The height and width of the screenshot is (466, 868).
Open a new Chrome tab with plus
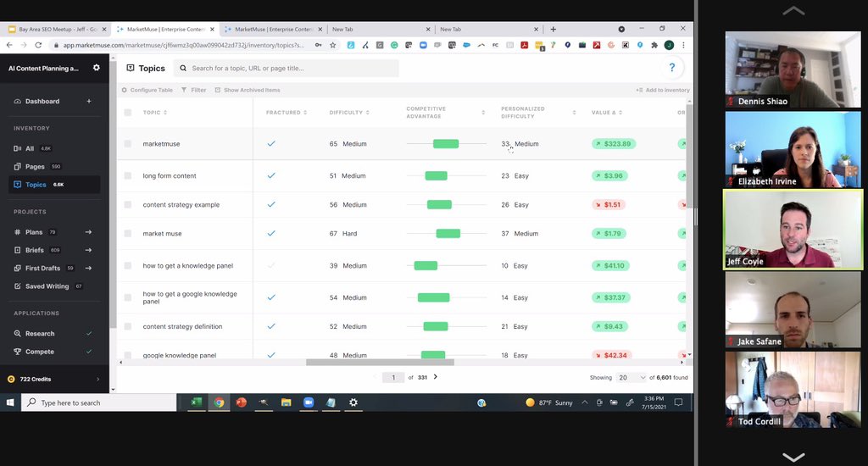click(x=553, y=29)
